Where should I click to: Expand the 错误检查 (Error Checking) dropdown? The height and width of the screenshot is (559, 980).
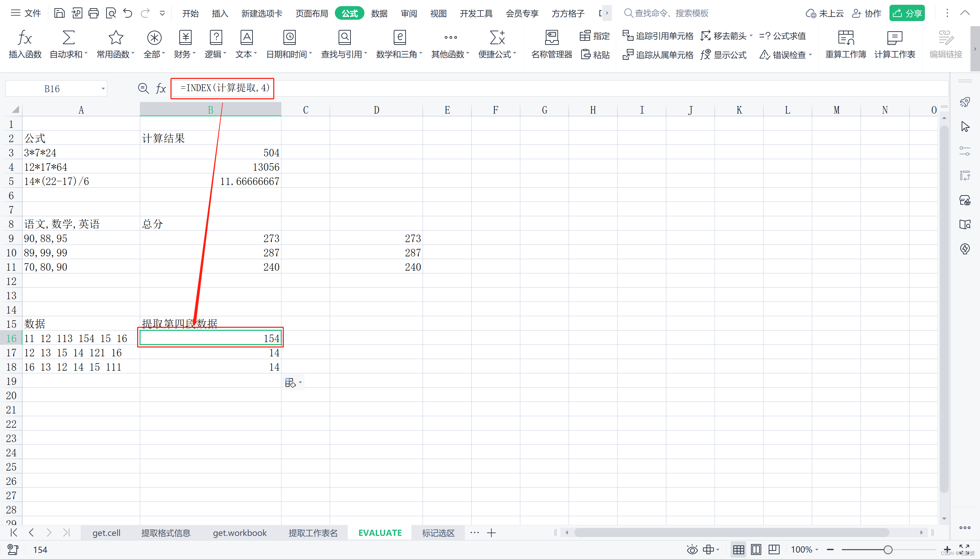pyautogui.click(x=810, y=55)
